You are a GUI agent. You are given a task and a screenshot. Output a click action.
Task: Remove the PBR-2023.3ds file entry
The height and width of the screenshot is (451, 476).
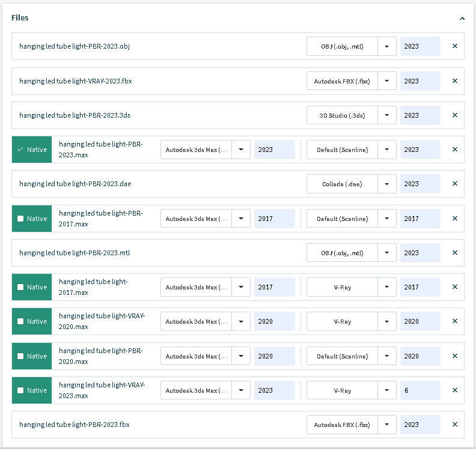click(x=454, y=115)
